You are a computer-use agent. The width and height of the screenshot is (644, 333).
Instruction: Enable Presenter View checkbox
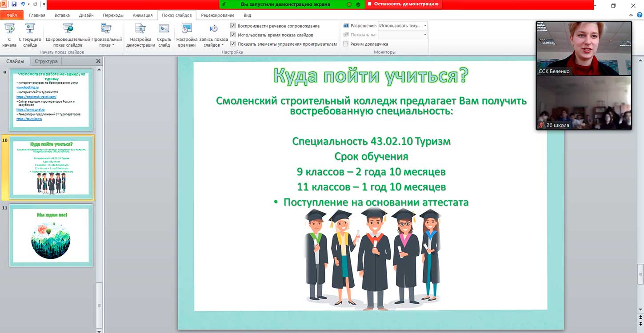[346, 44]
